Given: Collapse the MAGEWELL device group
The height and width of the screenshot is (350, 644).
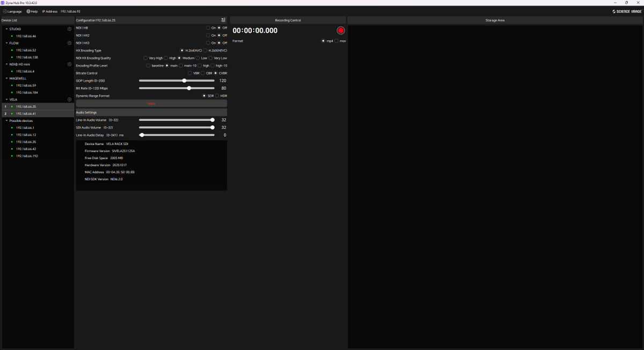Looking at the screenshot, I should (x=7, y=78).
